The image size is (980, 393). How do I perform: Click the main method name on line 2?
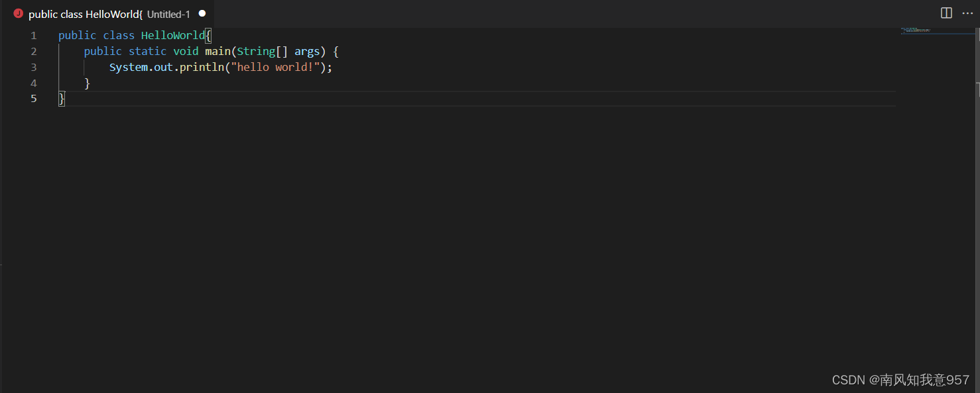[217, 51]
